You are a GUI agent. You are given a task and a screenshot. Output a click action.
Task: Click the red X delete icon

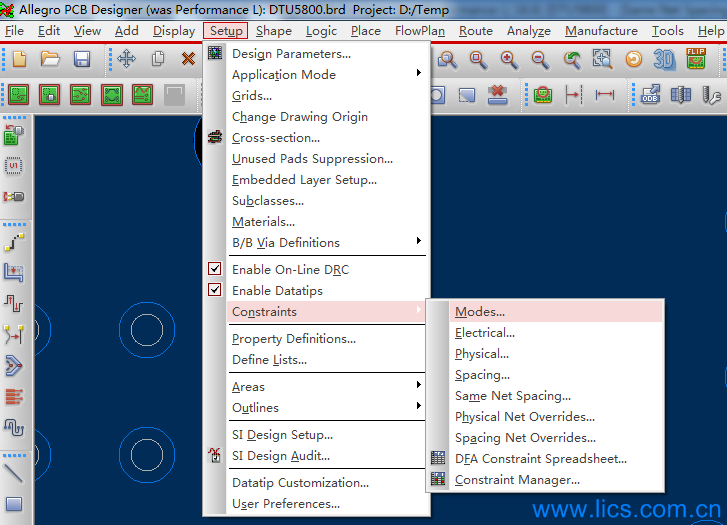[188, 59]
